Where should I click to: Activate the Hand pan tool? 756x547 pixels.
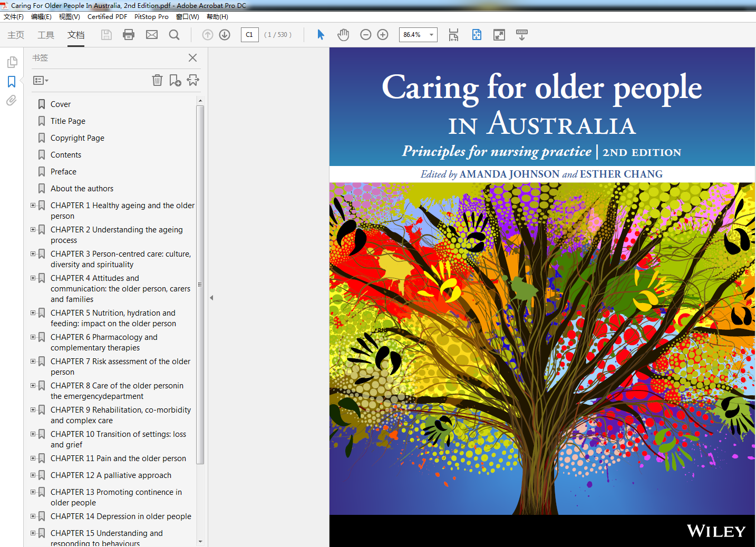click(x=343, y=35)
